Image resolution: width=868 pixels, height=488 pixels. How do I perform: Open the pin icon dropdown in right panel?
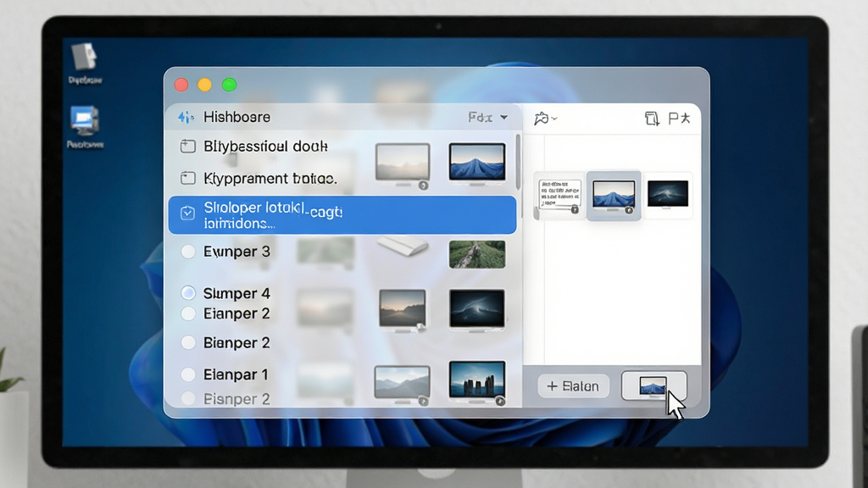point(545,119)
